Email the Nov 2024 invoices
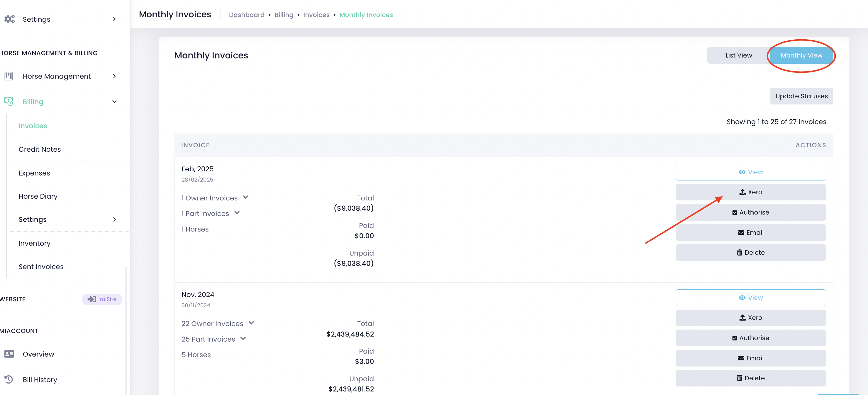The image size is (868, 395). point(751,358)
